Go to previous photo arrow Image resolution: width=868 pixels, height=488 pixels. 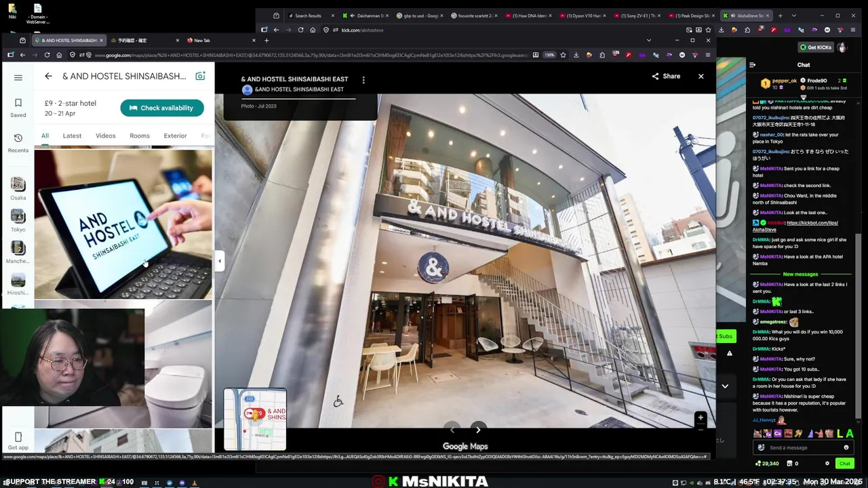point(452,430)
